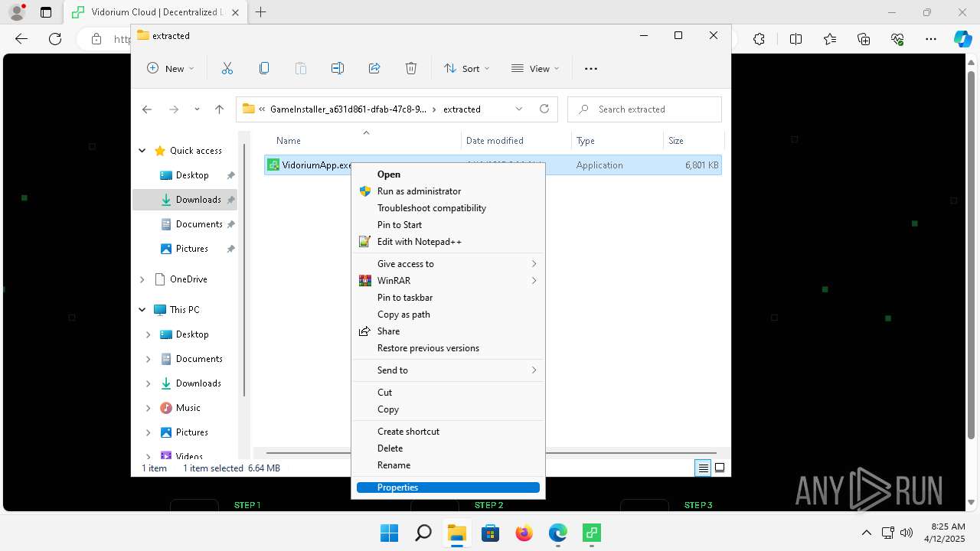
Task: Click GameInstaller breadcrumb path segment
Action: point(348,109)
